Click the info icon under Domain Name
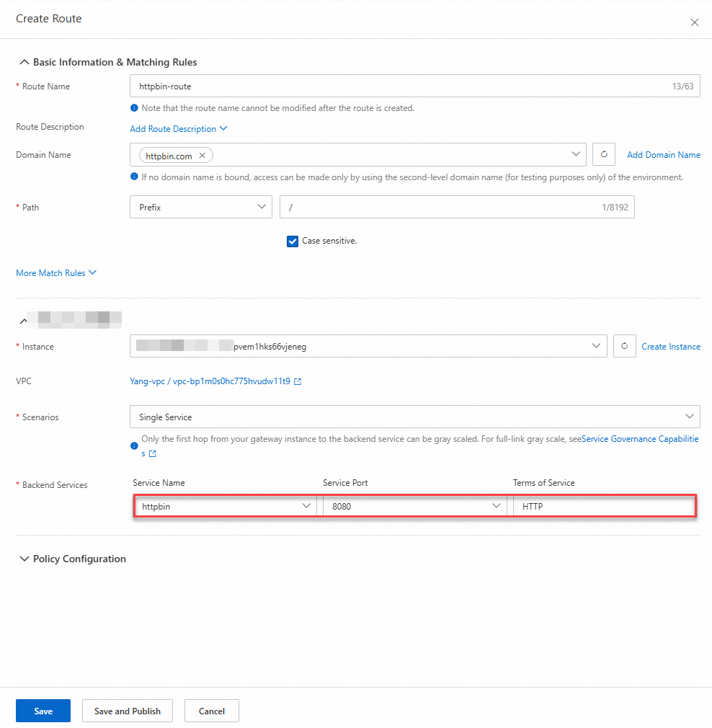Viewport: 712px width, 728px height. [134, 177]
